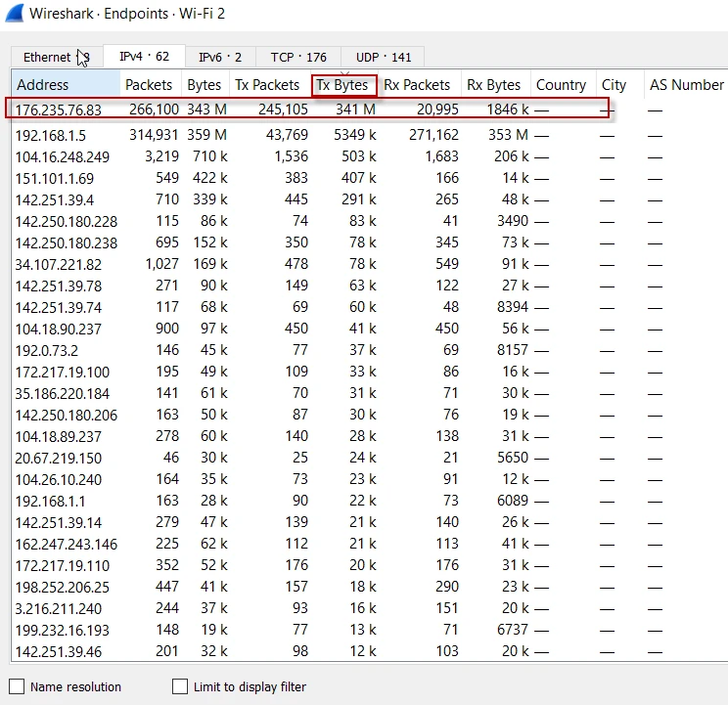Screen dimensions: 728x705
Task: Click the AS Number column header
Action: click(685, 85)
